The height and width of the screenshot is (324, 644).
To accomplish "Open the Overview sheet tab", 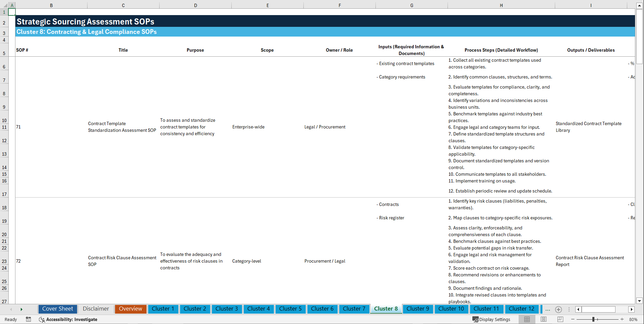I will coord(130,309).
